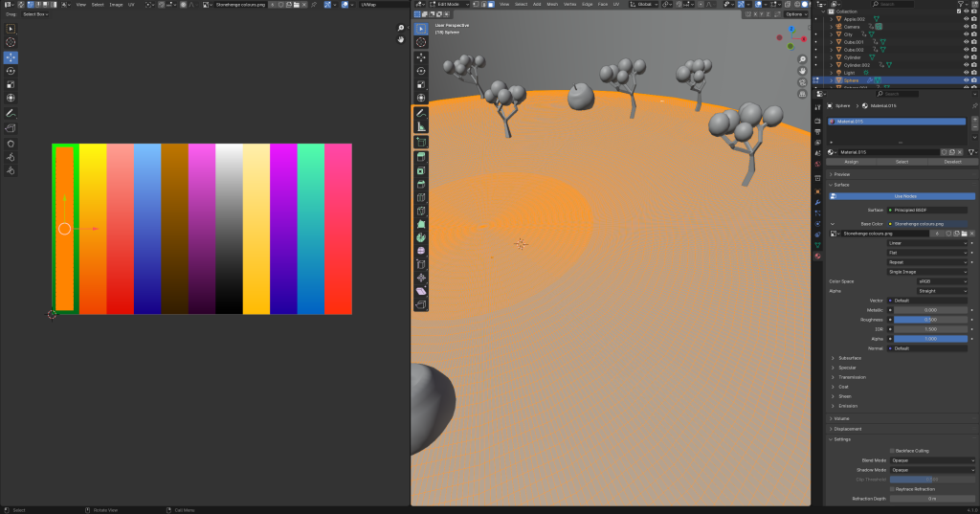Open the Mesh menu in 3D viewport

pos(552,4)
